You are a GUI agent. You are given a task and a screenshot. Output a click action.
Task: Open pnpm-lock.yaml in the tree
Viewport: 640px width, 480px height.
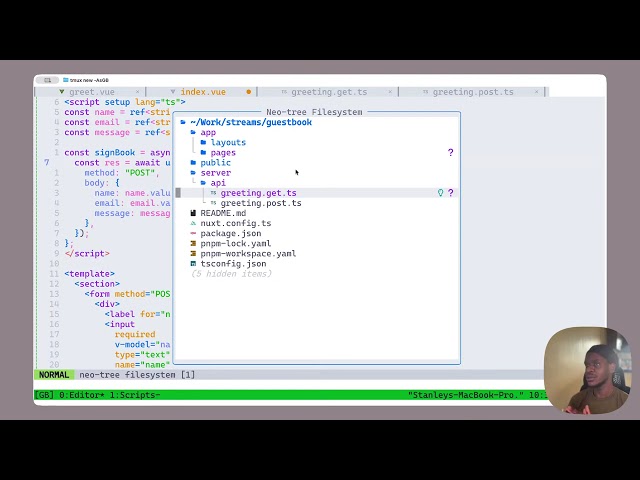click(236, 243)
